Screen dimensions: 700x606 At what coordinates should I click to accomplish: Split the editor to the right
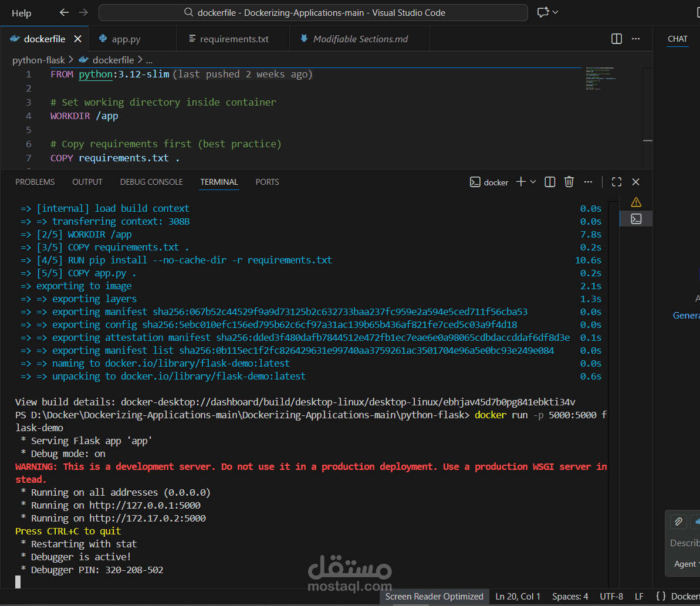(x=617, y=39)
